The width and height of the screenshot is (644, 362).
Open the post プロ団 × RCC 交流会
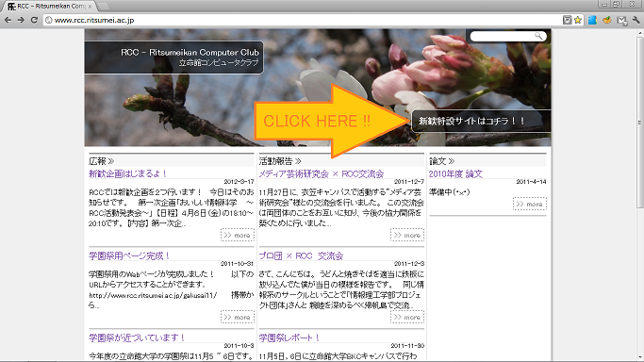pyautogui.click(x=301, y=255)
